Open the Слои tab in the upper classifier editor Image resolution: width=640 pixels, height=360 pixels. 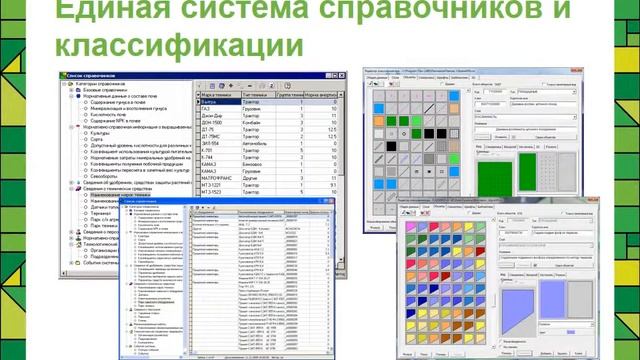click(x=395, y=78)
